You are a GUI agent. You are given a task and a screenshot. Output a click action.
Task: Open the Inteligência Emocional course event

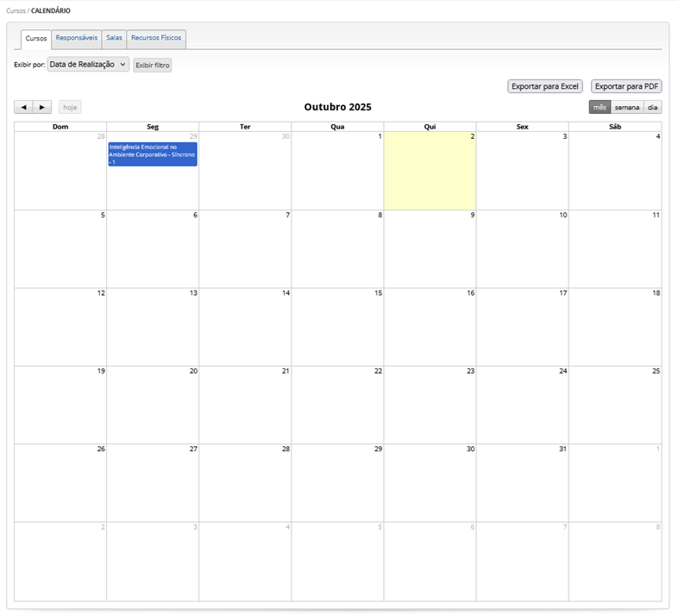click(x=153, y=154)
